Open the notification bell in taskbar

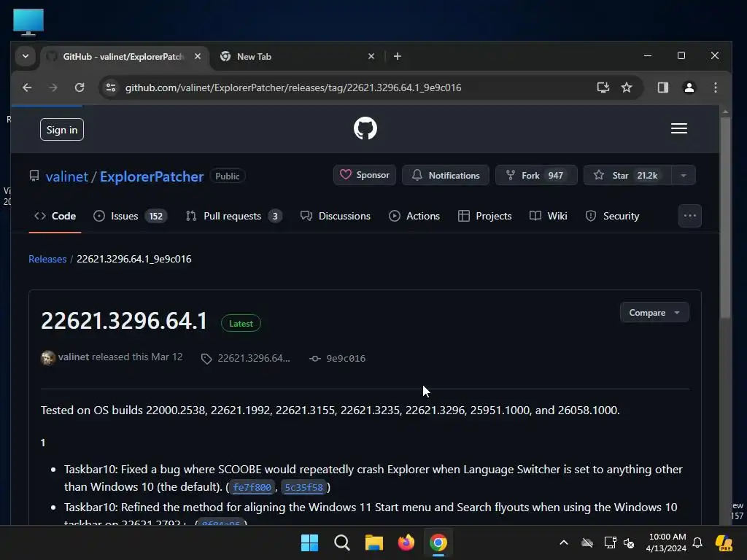[697, 542]
